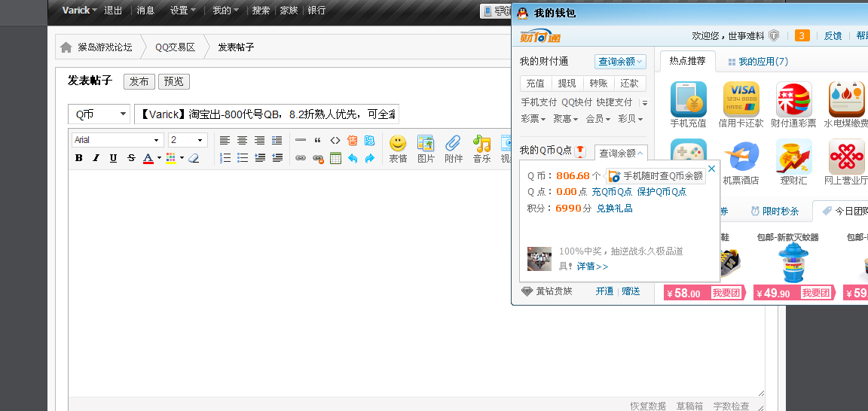
Task: Insert a table into post
Action: pyautogui.click(x=335, y=158)
